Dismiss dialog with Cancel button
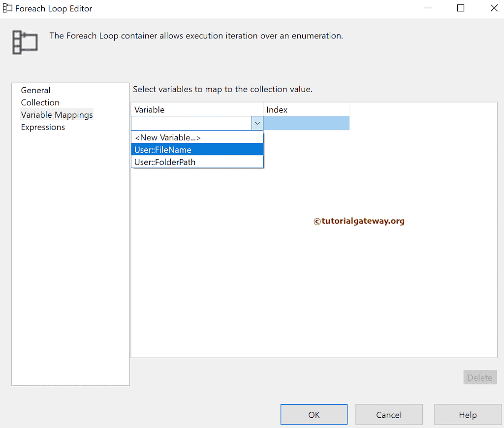Screen dimensions: 504x428 pos(389,415)
